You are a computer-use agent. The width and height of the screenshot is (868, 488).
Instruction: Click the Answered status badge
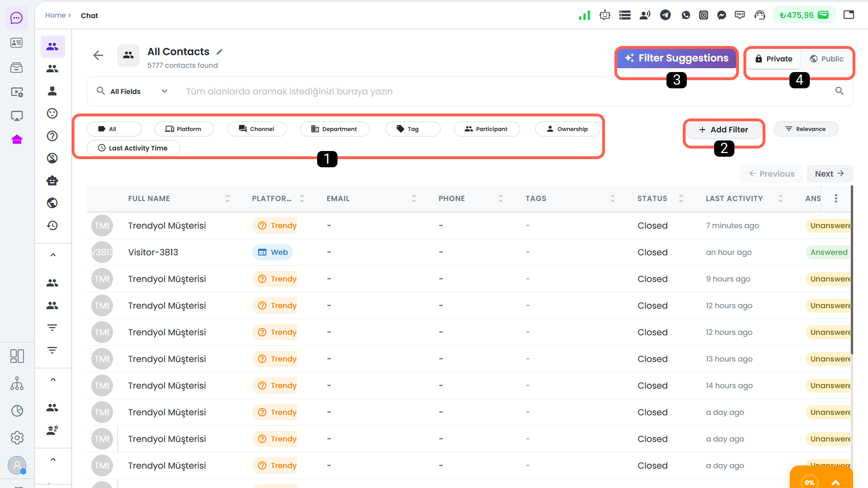pyautogui.click(x=829, y=252)
